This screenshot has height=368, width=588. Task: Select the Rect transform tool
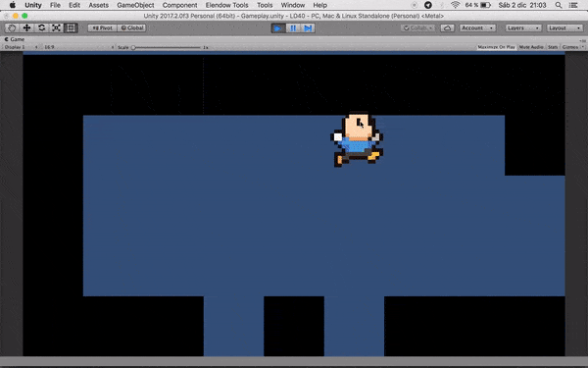pyautogui.click(x=71, y=27)
